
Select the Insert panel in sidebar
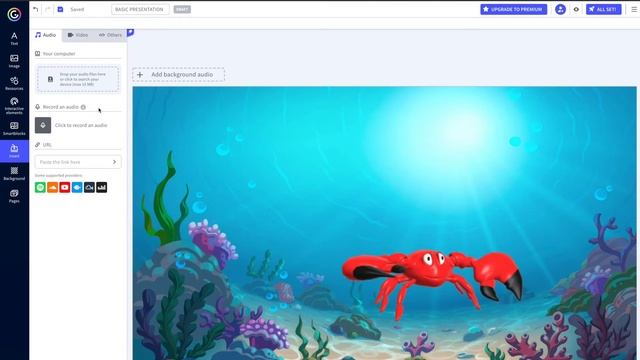point(14,151)
